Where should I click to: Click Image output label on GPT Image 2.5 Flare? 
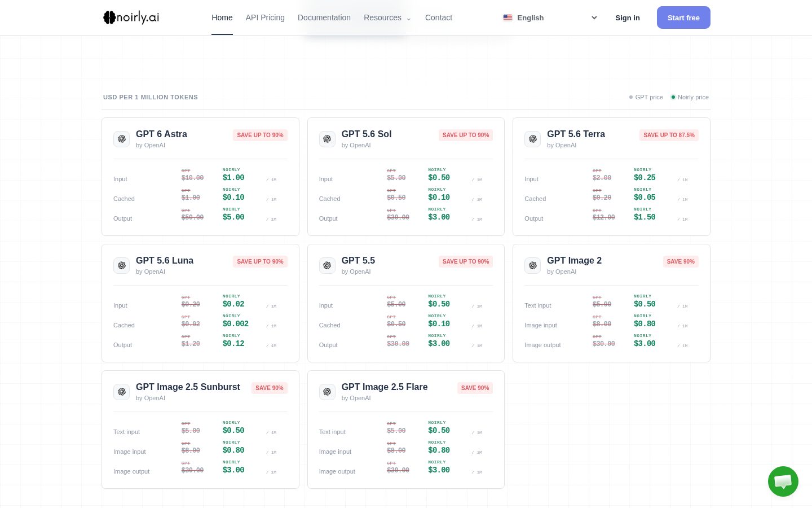click(337, 471)
